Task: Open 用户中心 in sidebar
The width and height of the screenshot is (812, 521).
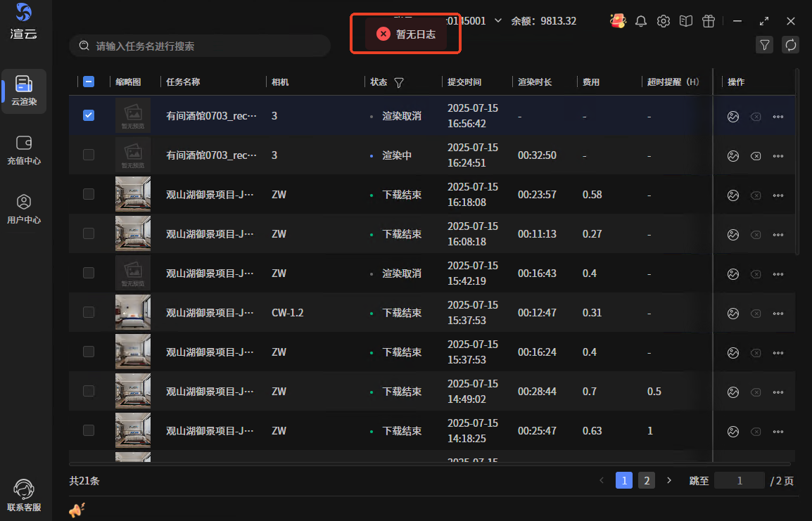Action: [24, 209]
